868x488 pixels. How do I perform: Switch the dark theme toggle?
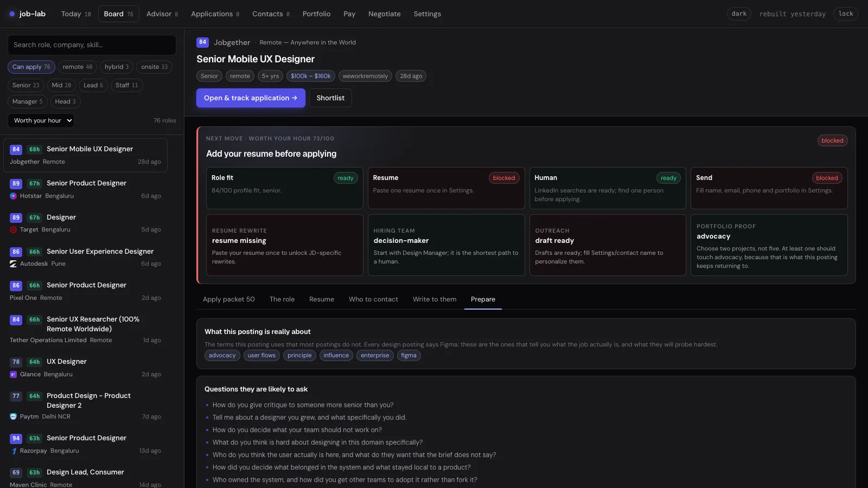[x=739, y=14]
